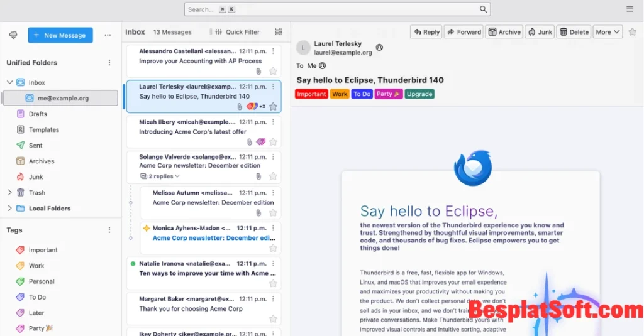This screenshot has width=644, height=336.
Task: Select the Later tag
Action: coord(36,313)
